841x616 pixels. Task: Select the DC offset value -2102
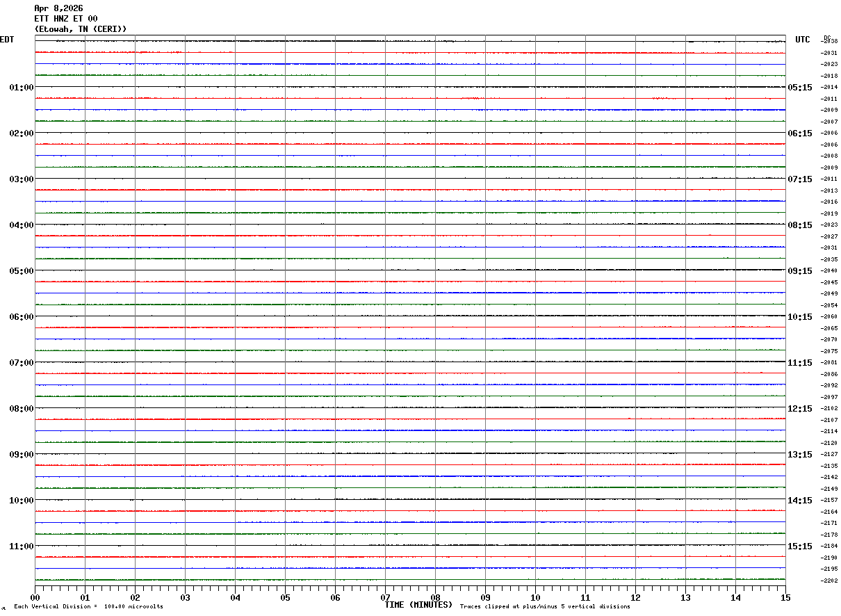(x=830, y=409)
